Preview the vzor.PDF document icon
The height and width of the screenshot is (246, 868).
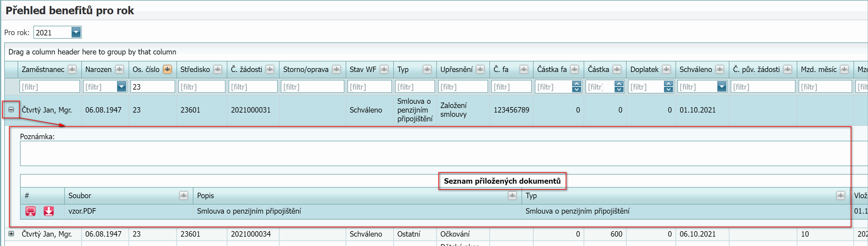[31, 211]
